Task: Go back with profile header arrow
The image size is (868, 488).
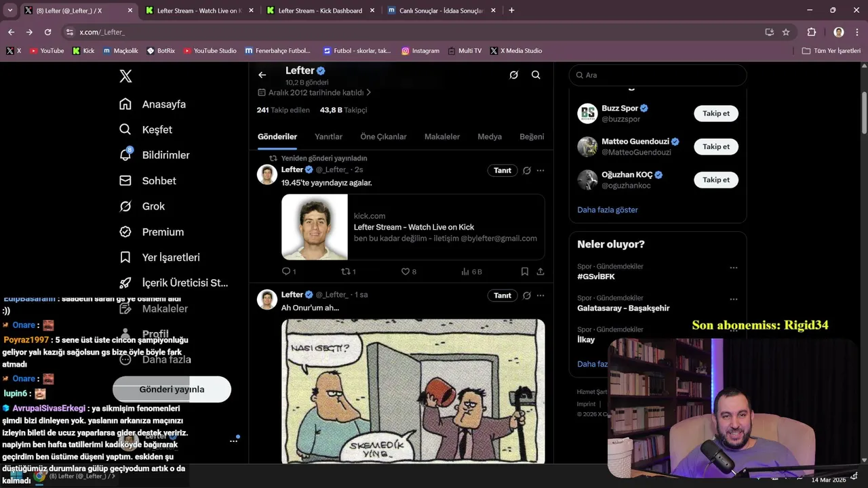Action: pyautogui.click(x=262, y=75)
